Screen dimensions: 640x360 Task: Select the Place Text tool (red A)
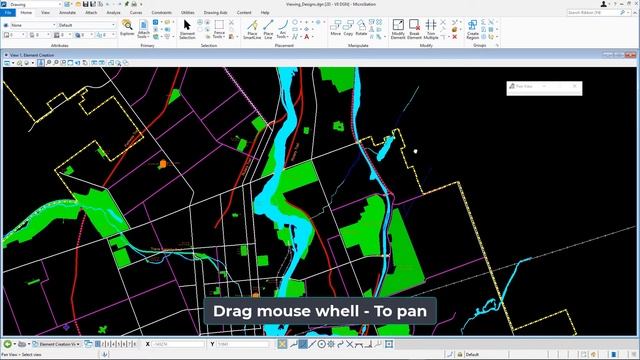click(x=307, y=37)
